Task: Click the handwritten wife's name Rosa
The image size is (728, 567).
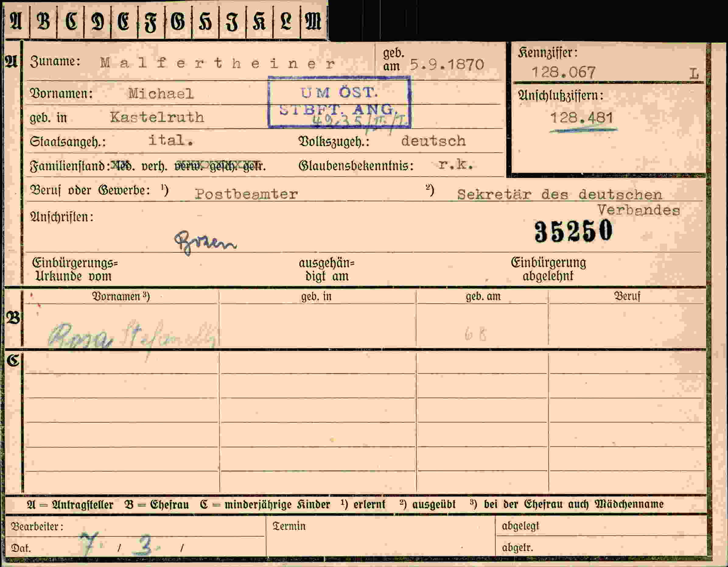Action: [81, 336]
